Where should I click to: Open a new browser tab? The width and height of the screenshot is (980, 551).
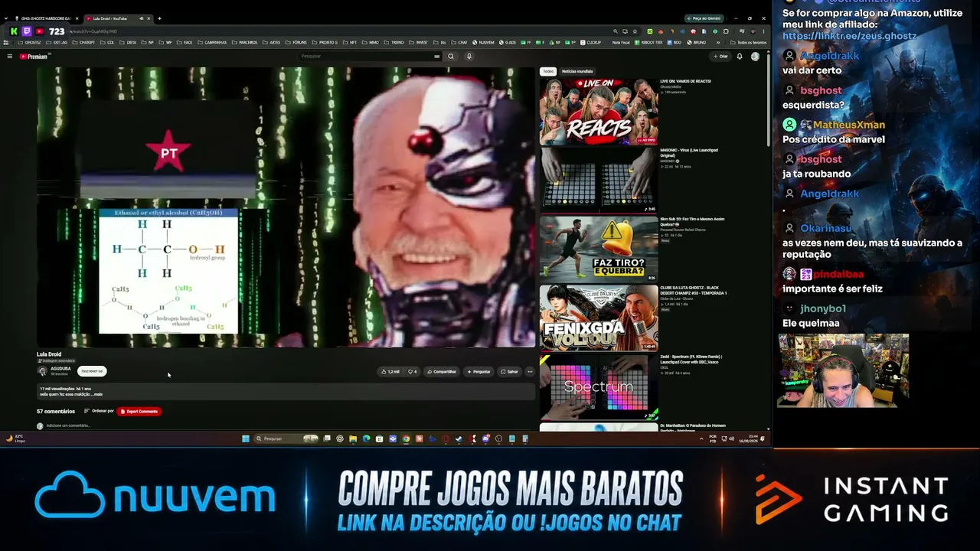pos(159,18)
